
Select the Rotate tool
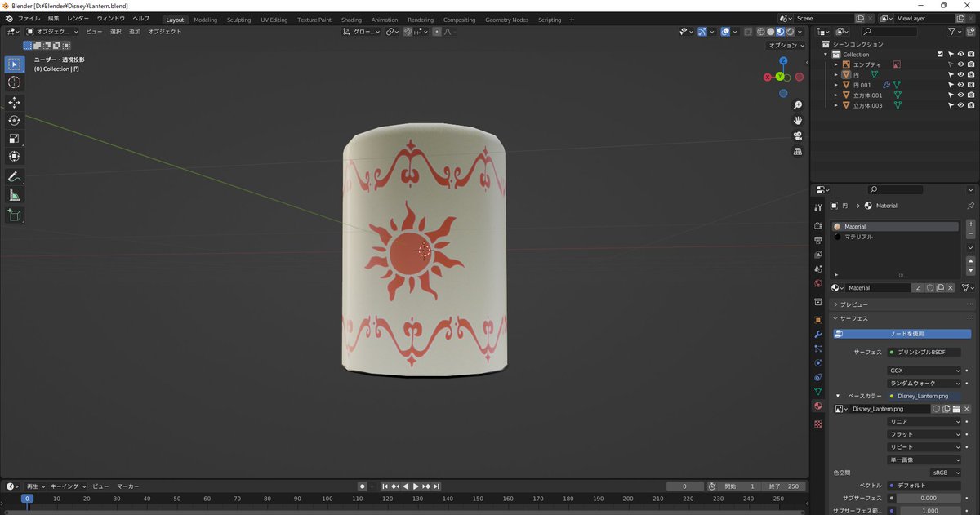click(15, 121)
